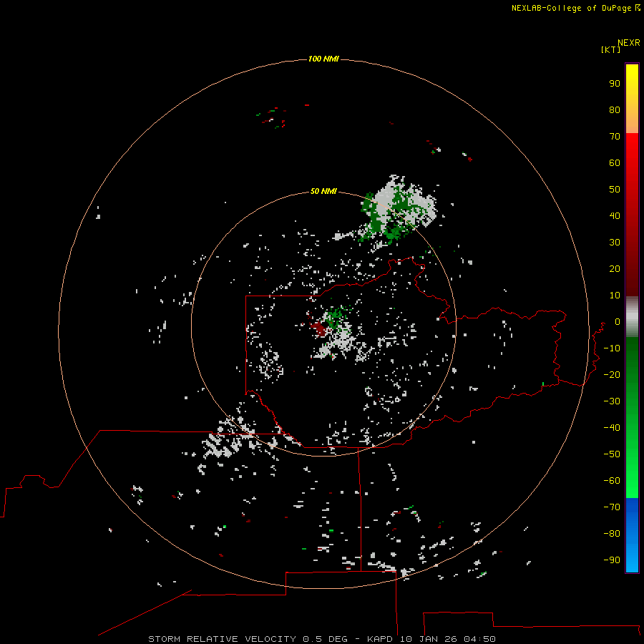
Task: Click the -10 value on velocity scale
Action: pyautogui.click(x=612, y=348)
